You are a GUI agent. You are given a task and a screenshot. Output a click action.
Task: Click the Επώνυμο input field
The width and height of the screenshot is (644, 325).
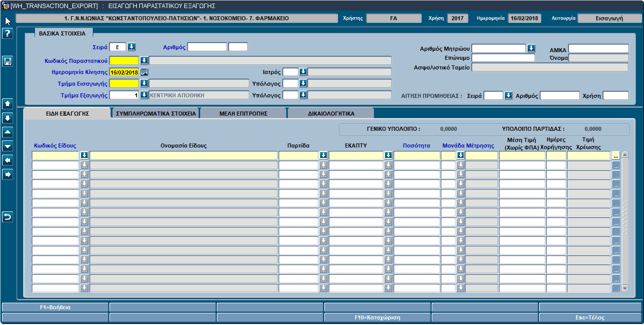point(503,58)
